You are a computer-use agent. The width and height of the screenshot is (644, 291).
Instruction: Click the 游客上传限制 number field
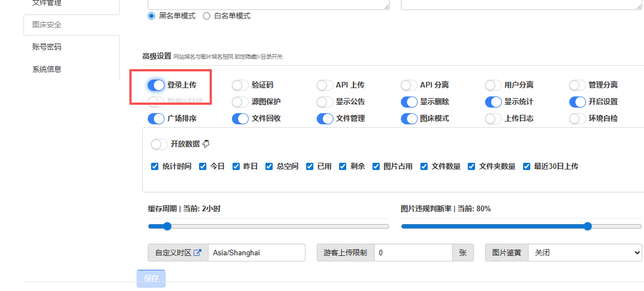click(x=413, y=253)
